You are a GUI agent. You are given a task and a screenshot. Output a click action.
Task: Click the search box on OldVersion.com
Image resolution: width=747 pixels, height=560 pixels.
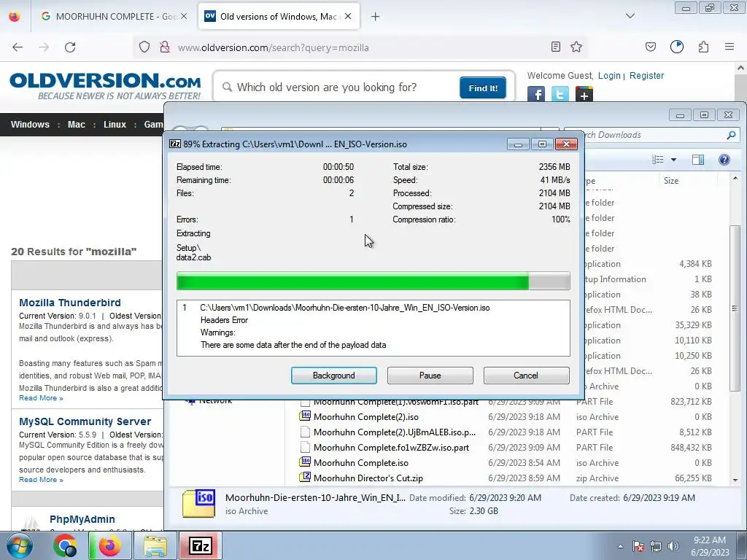tap(341, 87)
